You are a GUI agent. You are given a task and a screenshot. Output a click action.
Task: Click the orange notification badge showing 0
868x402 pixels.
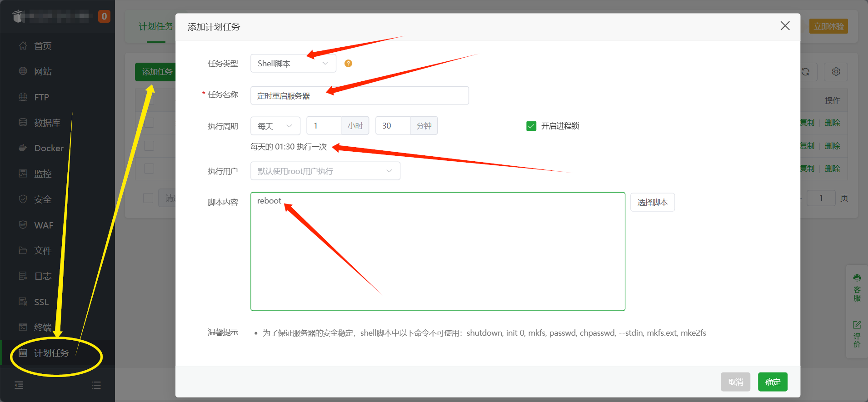click(104, 16)
